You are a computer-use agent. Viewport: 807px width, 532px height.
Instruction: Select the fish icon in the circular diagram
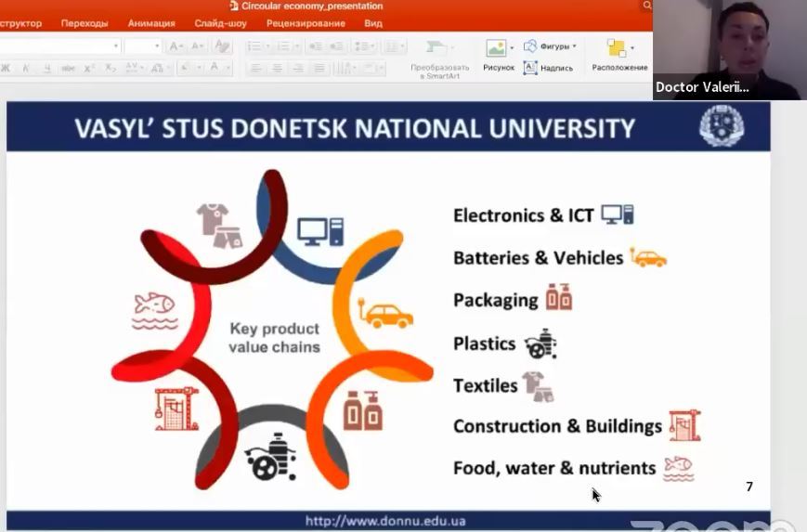(154, 311)
